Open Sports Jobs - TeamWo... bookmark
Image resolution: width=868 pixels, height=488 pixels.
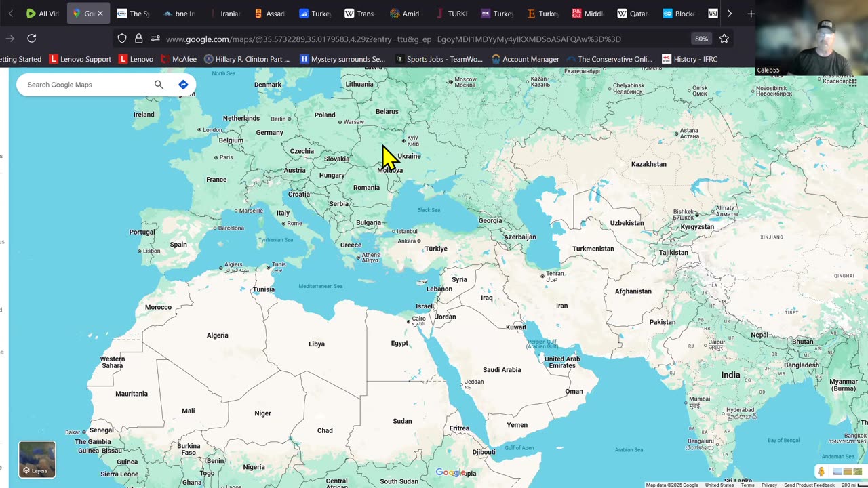click(439, 59)
